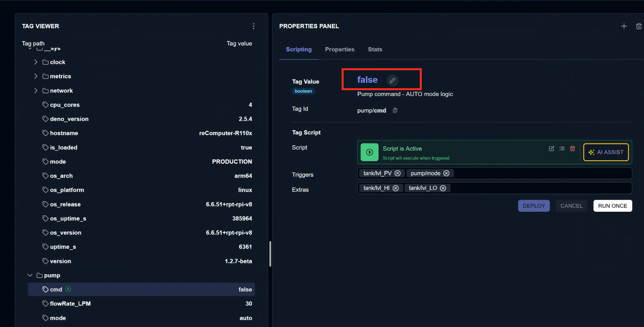
Task: Remove tank/lvl_PV trigger chip
Action: [x=397, y=173]
